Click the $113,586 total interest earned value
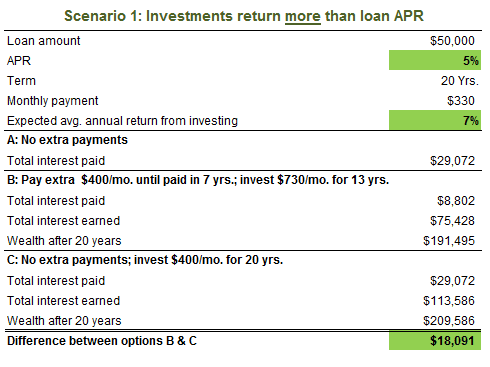 449,301
